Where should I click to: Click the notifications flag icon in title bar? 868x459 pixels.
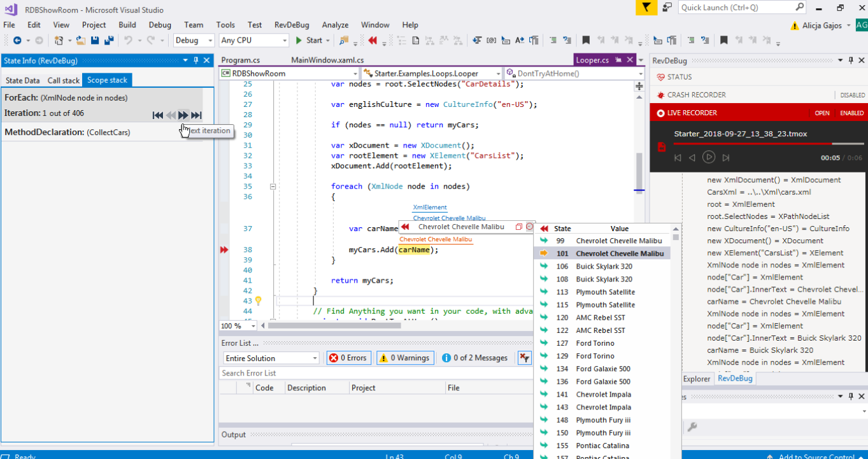pos(646,8)
